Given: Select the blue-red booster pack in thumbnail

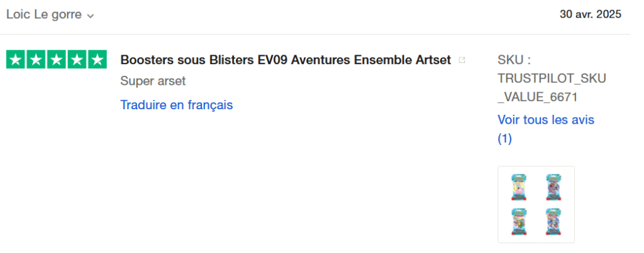Looking at the screenshot, I should tap(553, 222).
